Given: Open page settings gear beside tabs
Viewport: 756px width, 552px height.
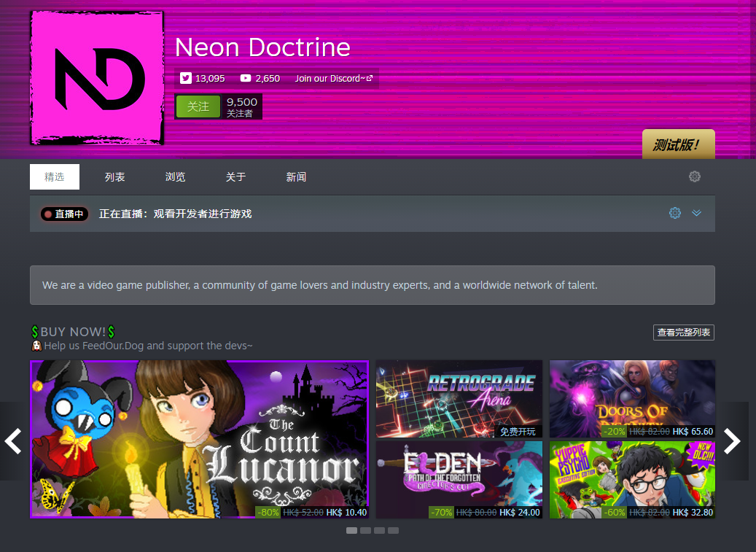Looking at the screenshot, I should (x=694, y=176).
